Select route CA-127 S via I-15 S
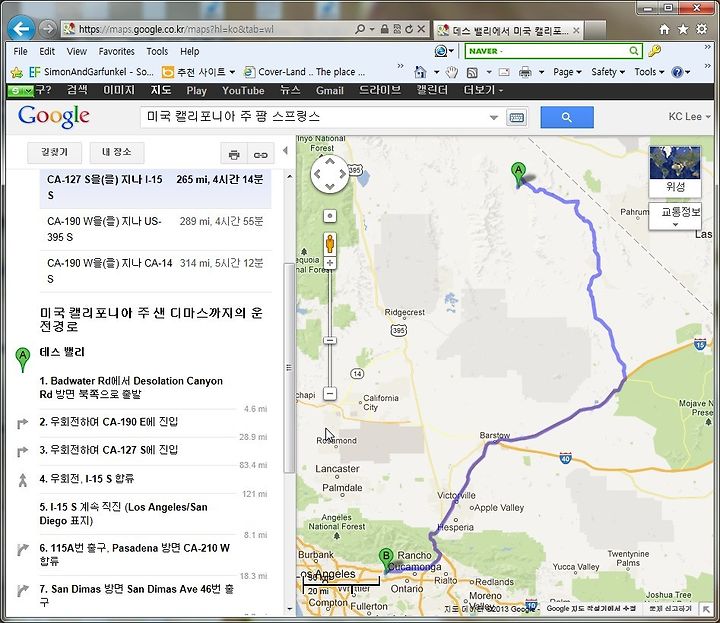This screenshot has height=623, width=720. tap(155, 188)
